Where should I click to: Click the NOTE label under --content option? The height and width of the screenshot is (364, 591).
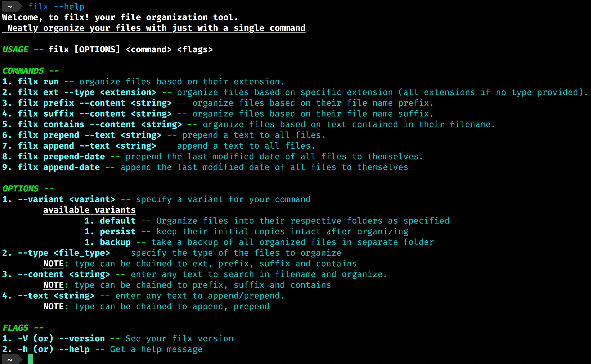click(x=54, y=285)
